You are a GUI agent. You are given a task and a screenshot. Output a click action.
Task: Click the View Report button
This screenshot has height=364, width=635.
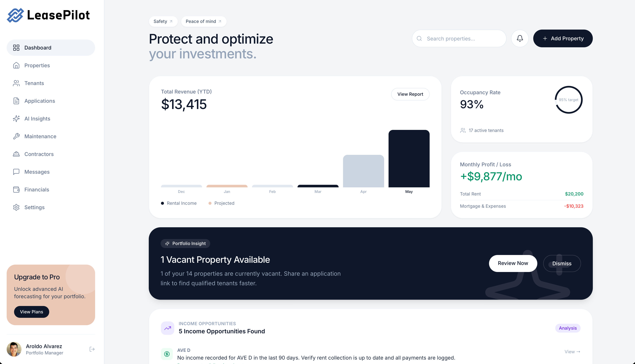click(x=410, y=94)
